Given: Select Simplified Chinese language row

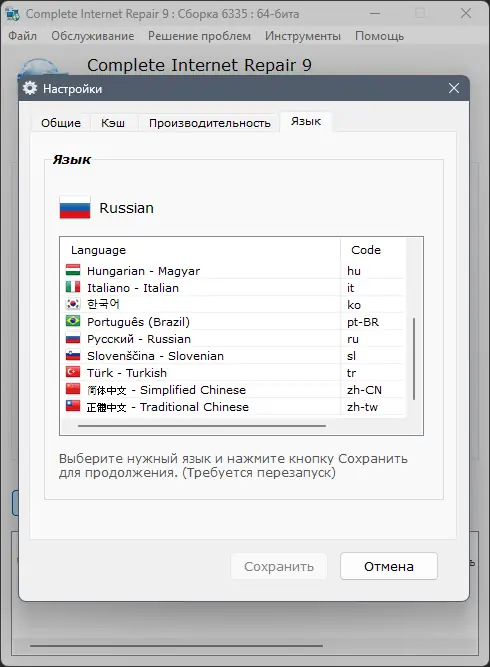Looking at the screenshot, I should pyautogui.click(x=234, y=390).
